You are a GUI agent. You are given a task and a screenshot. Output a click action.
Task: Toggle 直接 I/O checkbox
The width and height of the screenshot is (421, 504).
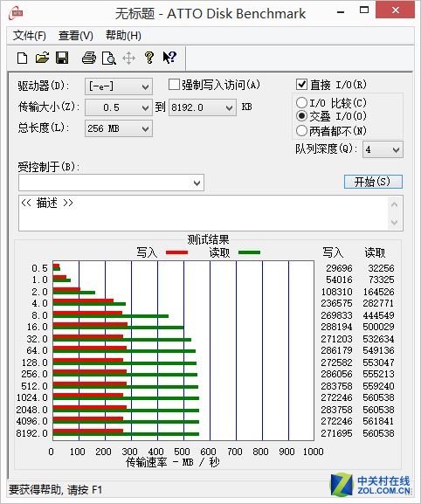[x=301, y=85]
